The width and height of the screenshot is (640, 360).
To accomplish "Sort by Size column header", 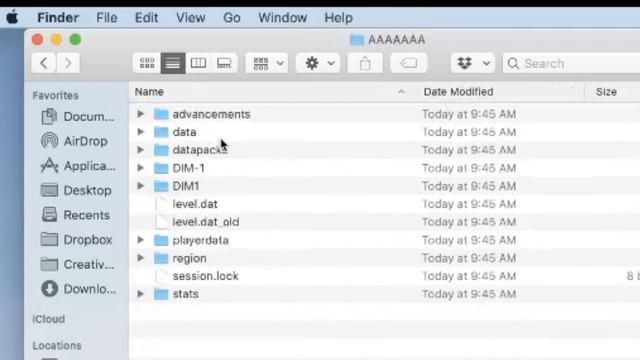I will point(606,92).
